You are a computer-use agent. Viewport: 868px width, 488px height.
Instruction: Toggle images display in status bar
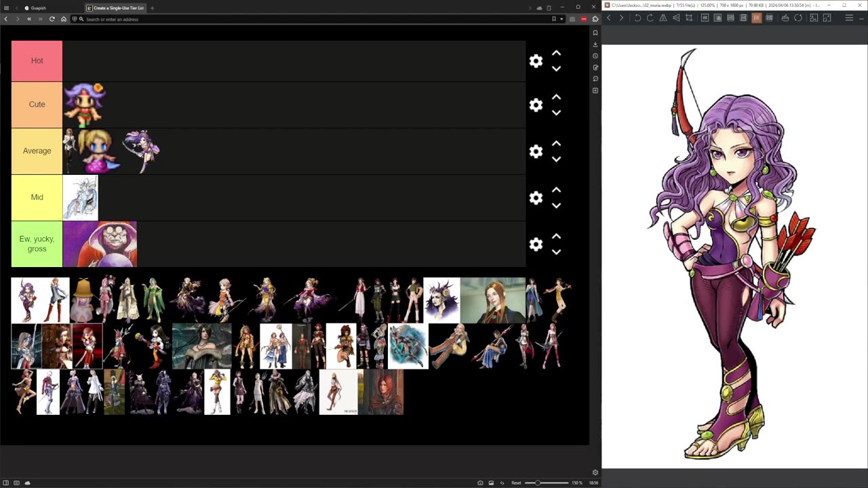click(491, 483)
